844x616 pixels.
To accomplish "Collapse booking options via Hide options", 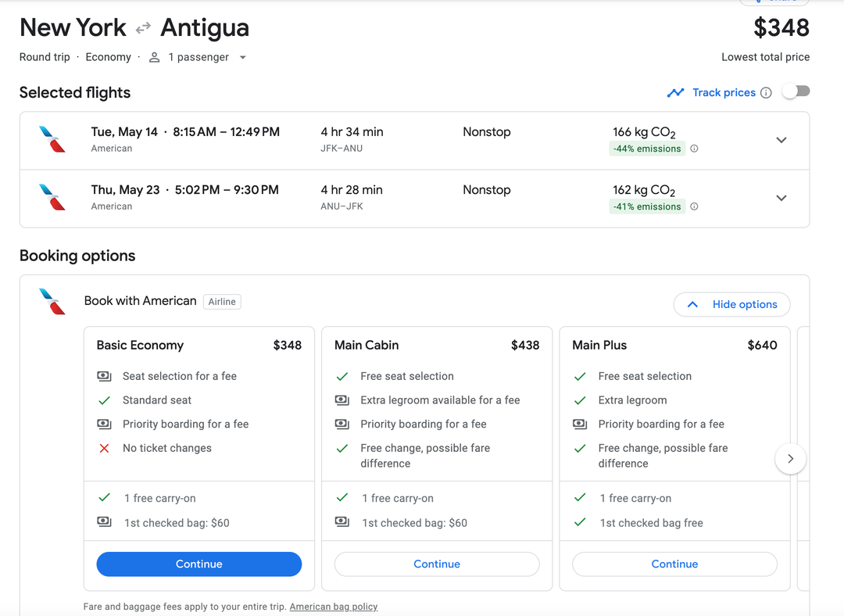I will pyautogui.click(x=731, y=304).
